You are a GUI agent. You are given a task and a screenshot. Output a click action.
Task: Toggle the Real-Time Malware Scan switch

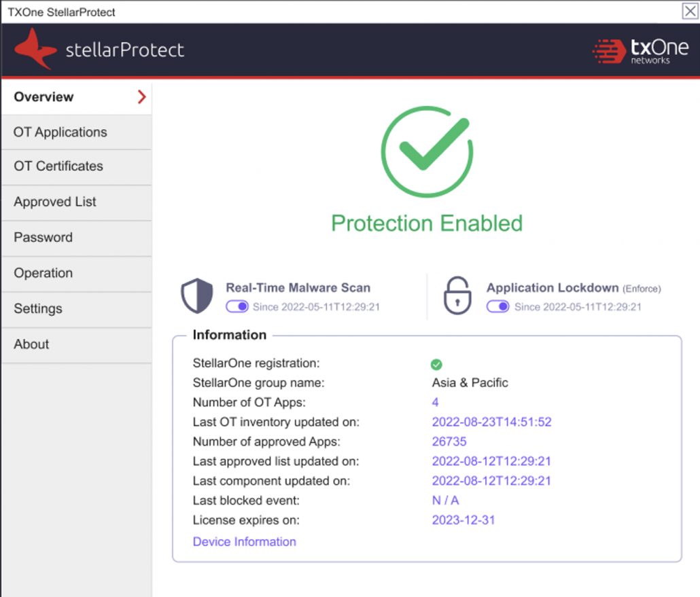click(x=237, y=307)
